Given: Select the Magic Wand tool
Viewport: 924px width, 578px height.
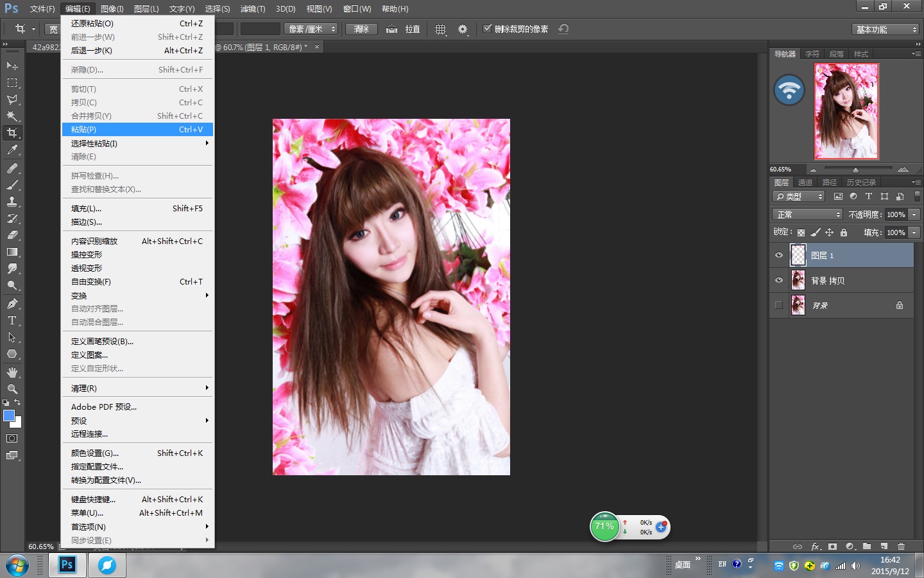Looking at the screenshot, I should (x=12, y=116).
